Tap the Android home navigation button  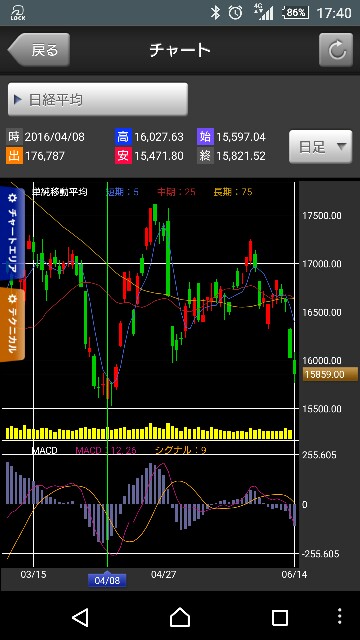pos(180,617)
